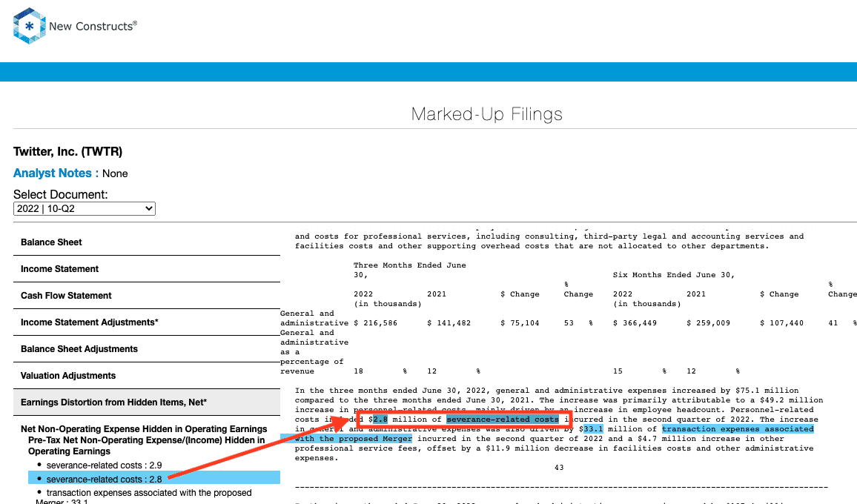The image size is (857, 504).
Task: Open Income Statement Adjustments section
Action: coord(147,322)
